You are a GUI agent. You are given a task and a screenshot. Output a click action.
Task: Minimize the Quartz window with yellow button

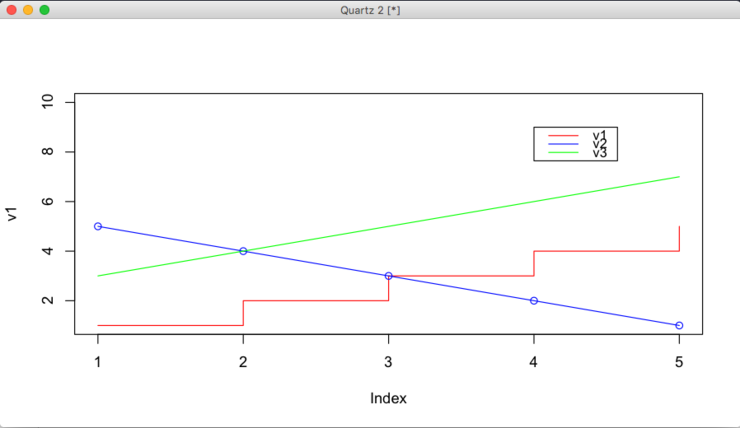pyautogui.click(x=27, y=9)
